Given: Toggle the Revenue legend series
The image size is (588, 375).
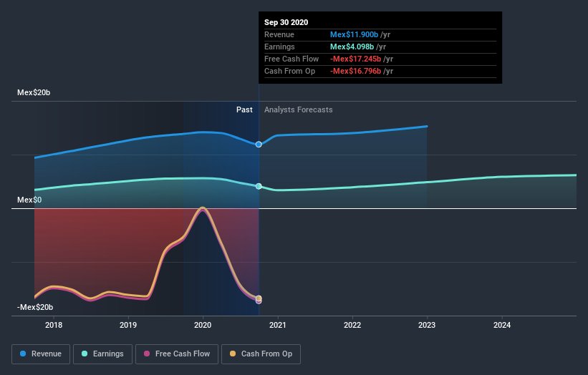Looking at the screenshot, I should point(41,354).
